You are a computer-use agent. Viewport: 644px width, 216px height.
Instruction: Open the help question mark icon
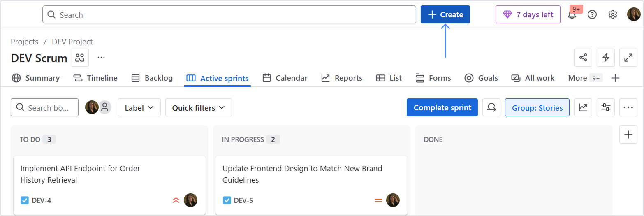(592, 14)
